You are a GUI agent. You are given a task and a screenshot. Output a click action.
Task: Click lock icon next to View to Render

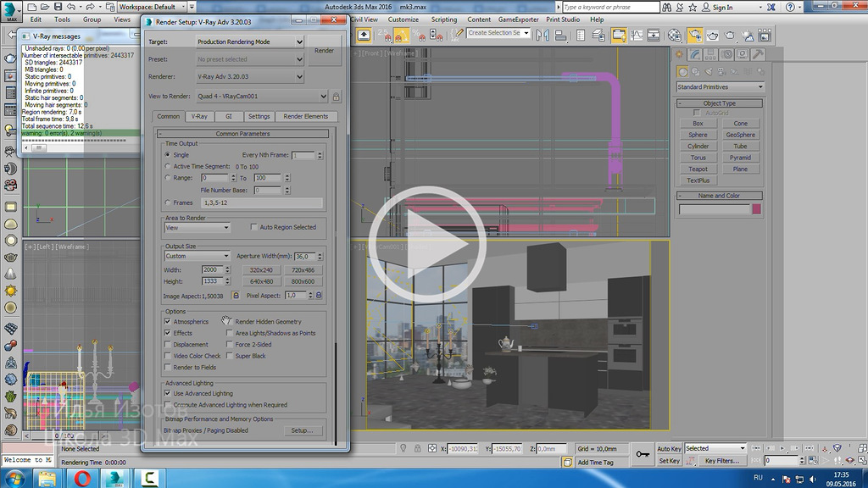336,97
